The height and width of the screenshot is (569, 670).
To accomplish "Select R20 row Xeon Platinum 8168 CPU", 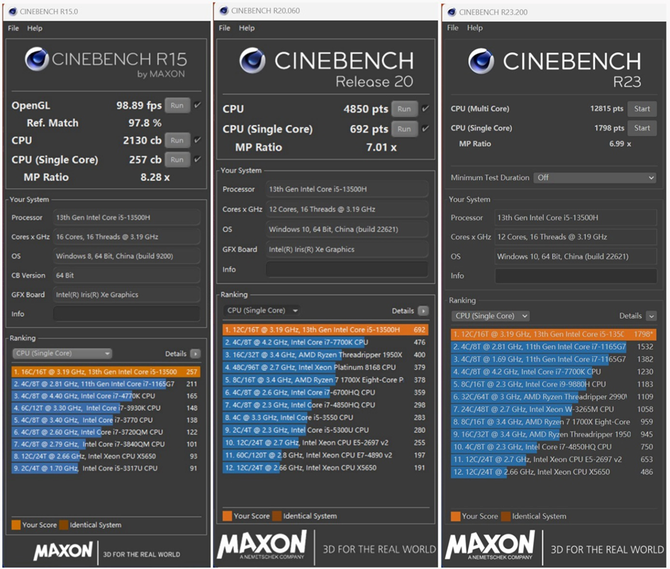I will click(325, 367).
